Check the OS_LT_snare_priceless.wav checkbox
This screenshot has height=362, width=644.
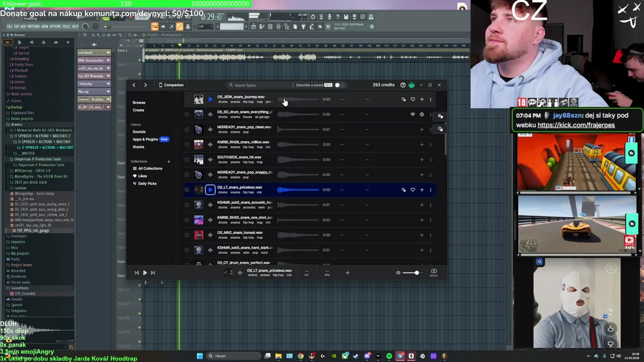click(187, 190)
